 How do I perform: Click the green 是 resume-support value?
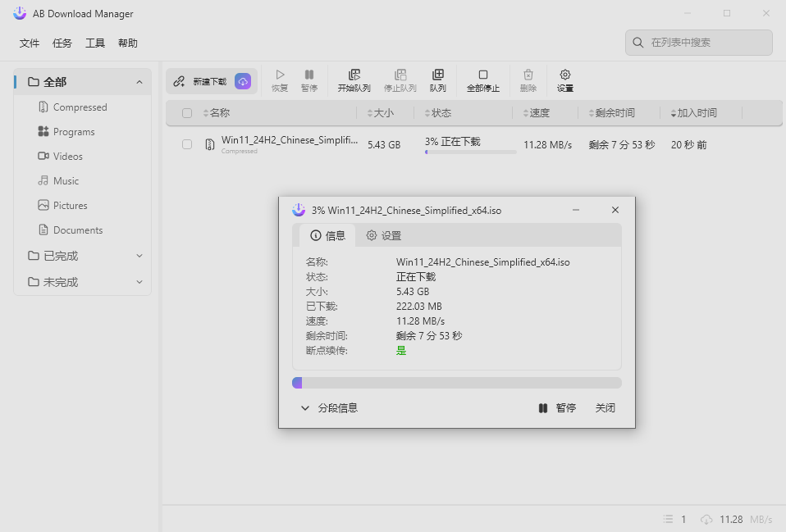click(x=401, y=351)
